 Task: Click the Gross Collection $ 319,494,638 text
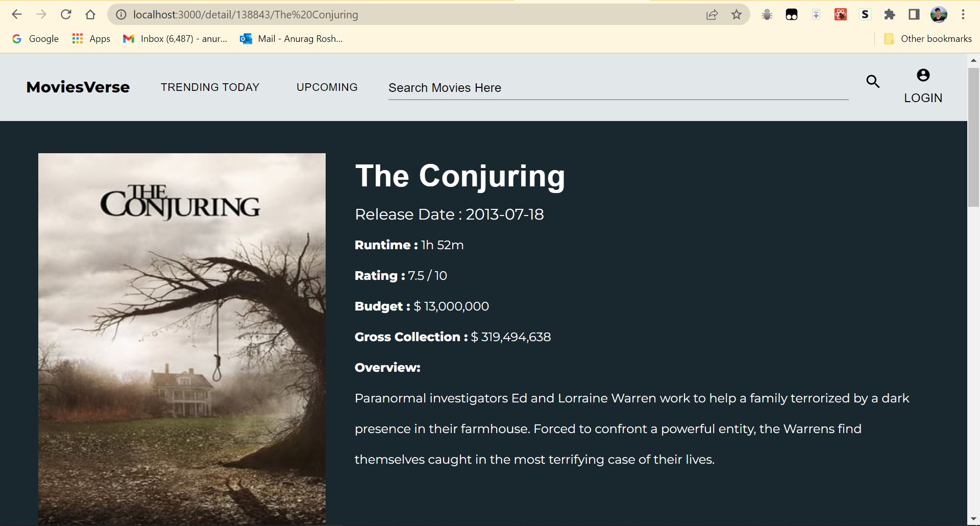coord(453,337)
